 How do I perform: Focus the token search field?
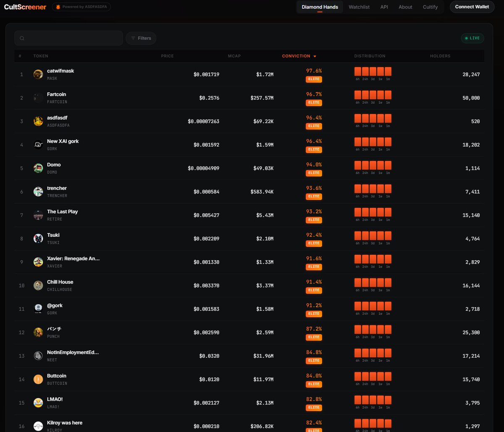click(68, 38)
